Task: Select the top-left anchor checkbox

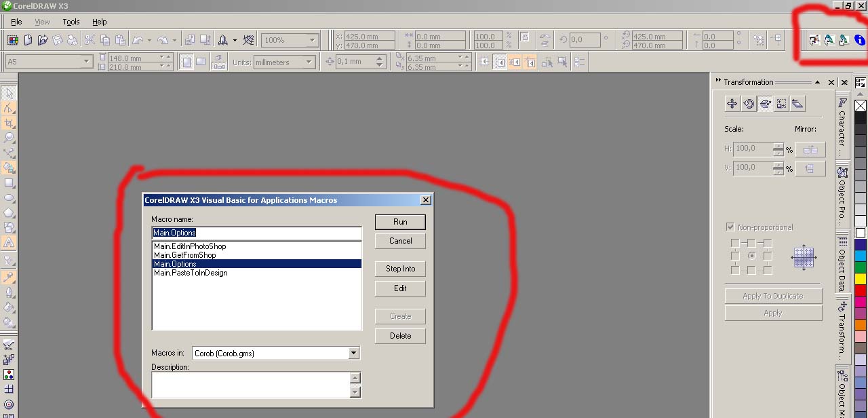Action: click(x=735, y=243)
